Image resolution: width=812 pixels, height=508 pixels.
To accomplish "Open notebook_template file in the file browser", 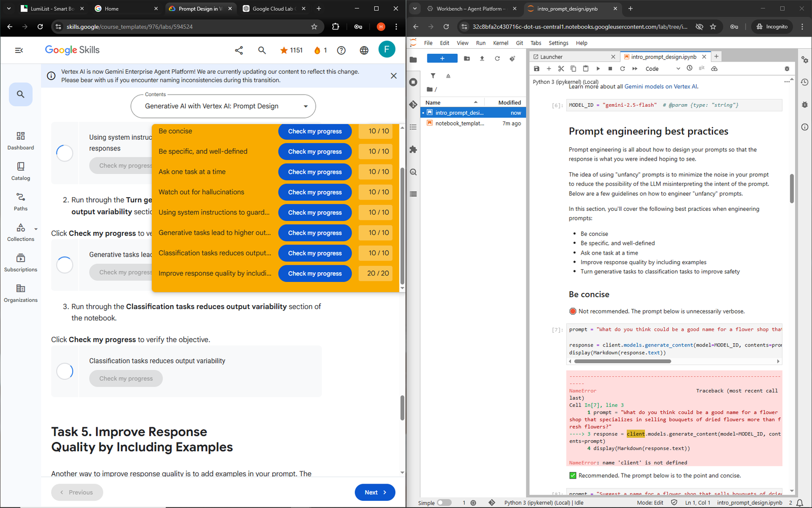I will [472, 123].
